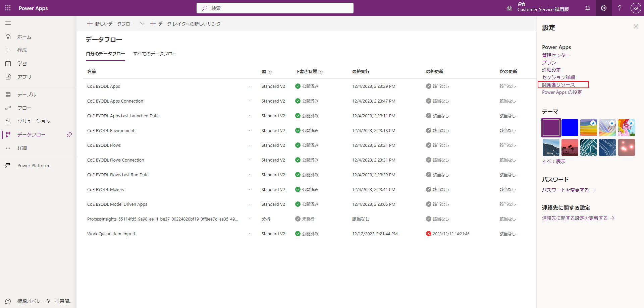
Task: Open more options for CoE BYODL Flows
Action: 250,145
